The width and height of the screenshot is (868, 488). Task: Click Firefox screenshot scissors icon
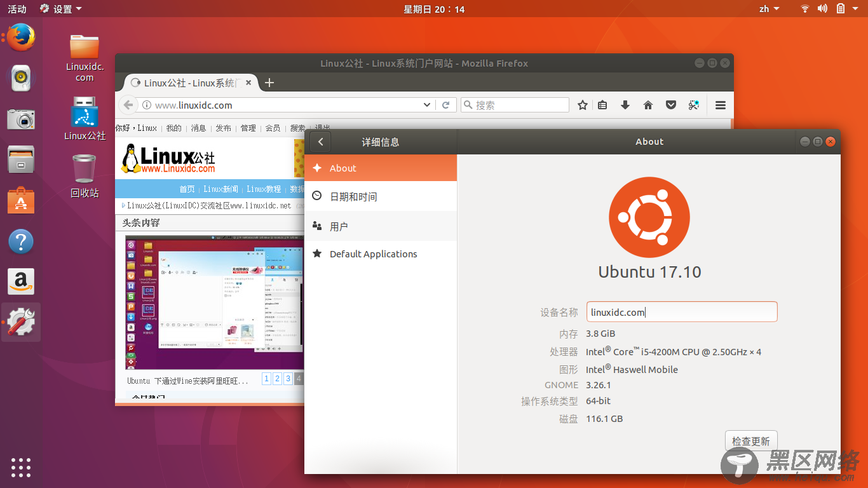pos(694,105)
